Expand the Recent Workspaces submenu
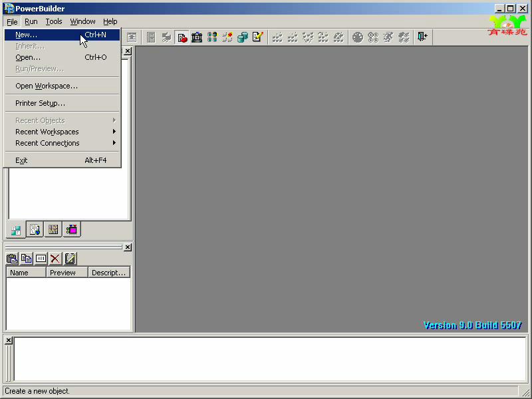 coord(62,132)
